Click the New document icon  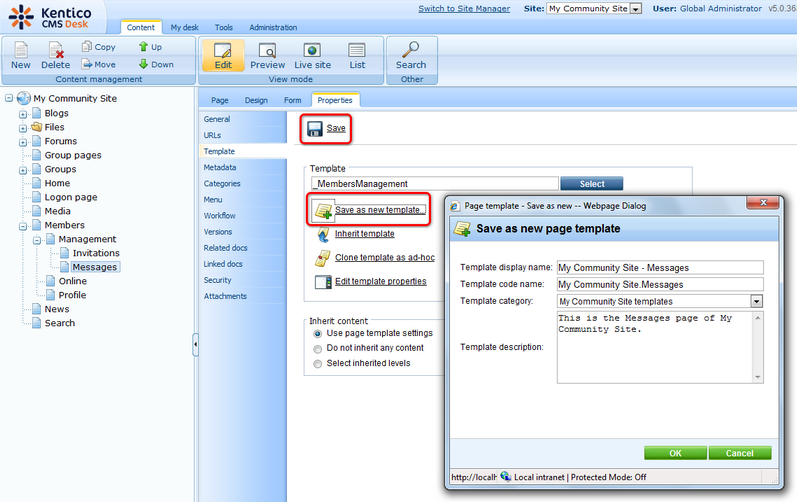(x=21, y=50)
